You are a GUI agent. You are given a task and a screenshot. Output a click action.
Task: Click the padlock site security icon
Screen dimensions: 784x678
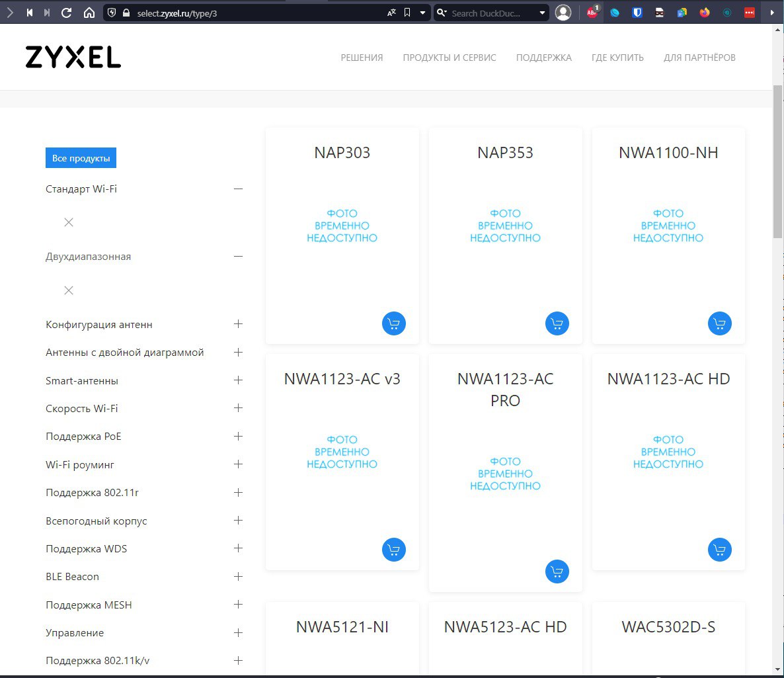126,13
